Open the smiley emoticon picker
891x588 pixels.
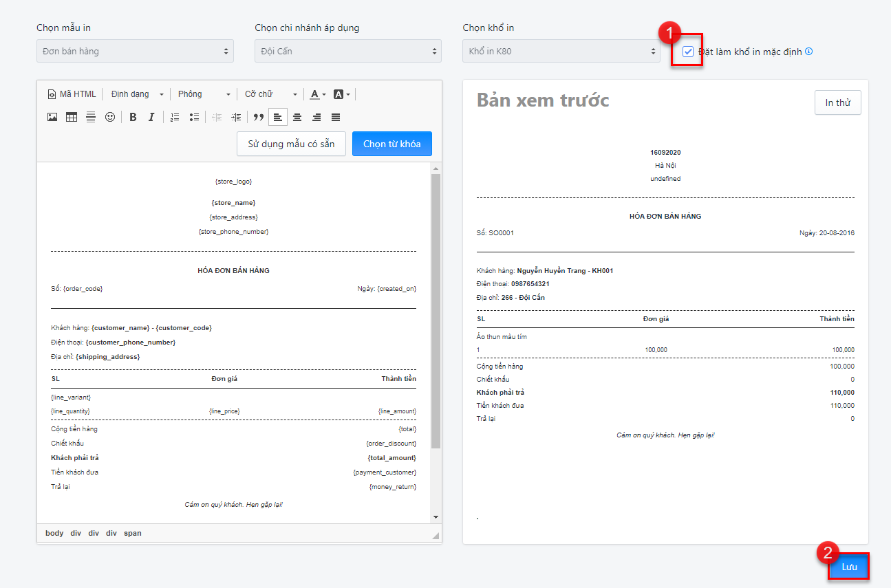click(x=110, y=117)
